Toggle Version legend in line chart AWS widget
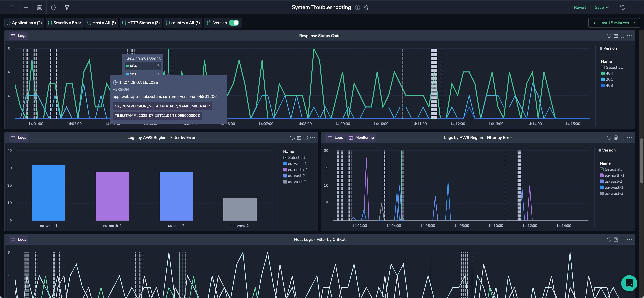The width and height of the screenshot is (644, 298). (x=607, y=150)
